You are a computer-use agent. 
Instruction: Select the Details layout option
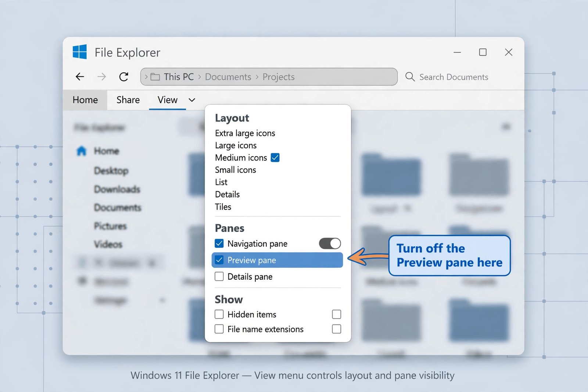[227, 194]
